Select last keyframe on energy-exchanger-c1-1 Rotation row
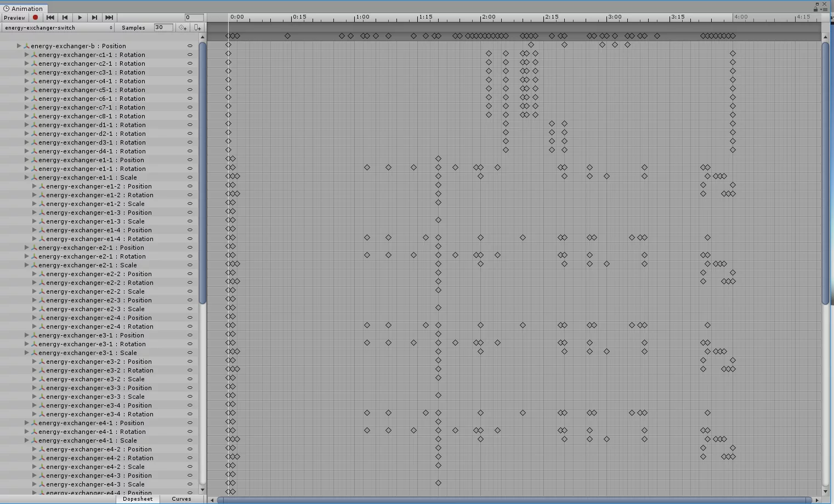 click(733, 54)
